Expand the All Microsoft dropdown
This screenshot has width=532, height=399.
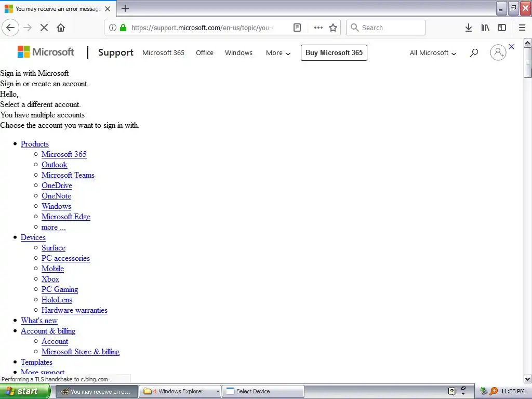tap(433, 53)
